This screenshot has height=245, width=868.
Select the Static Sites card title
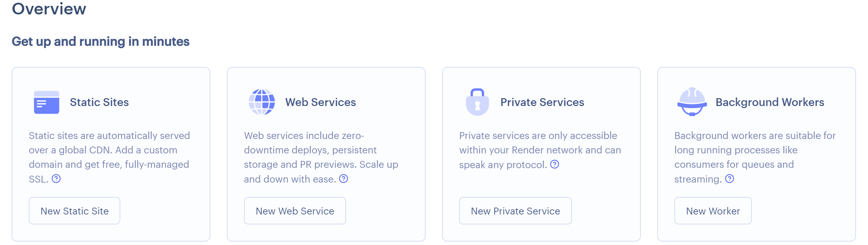pyautogui.click(x=99, y=102)
